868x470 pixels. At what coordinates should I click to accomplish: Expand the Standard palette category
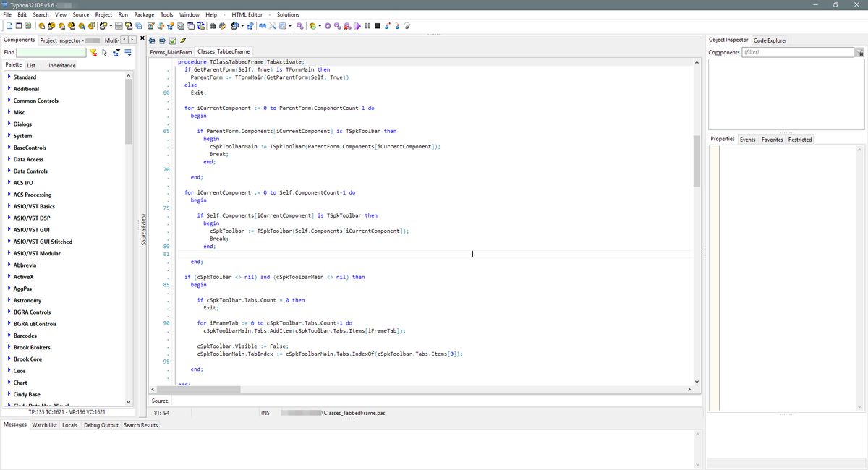[8, 77]
